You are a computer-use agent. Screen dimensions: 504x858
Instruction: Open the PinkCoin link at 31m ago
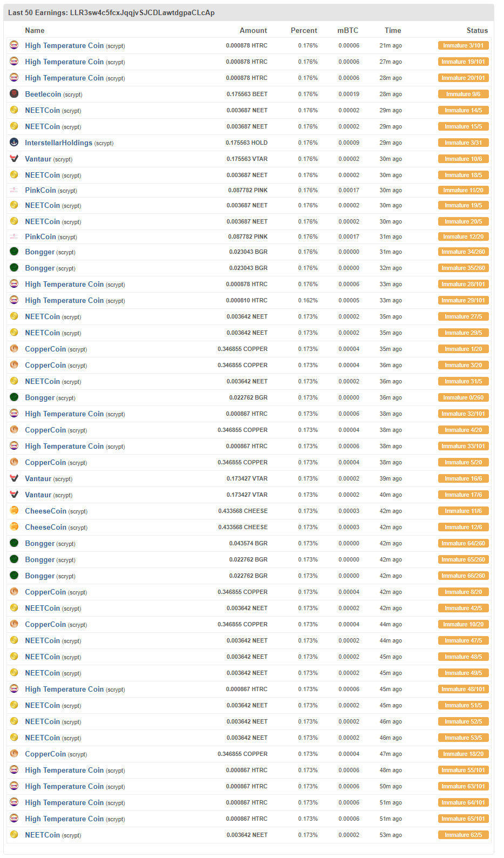pyautogui.click(x=40, y=237)
